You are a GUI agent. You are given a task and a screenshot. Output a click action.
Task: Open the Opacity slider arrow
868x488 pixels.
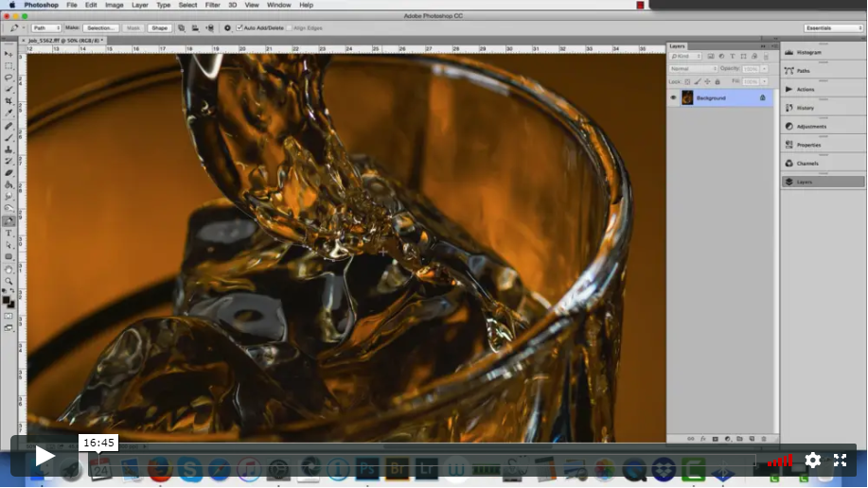[x=765, y=69]
